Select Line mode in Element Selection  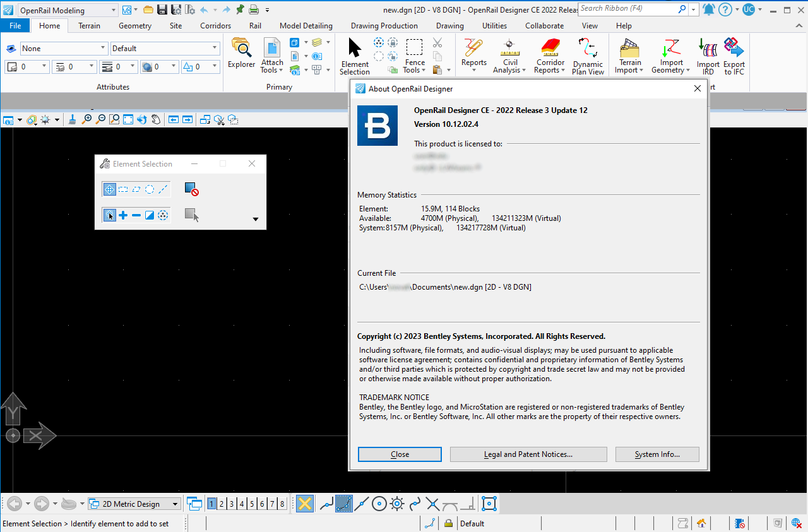163,189
